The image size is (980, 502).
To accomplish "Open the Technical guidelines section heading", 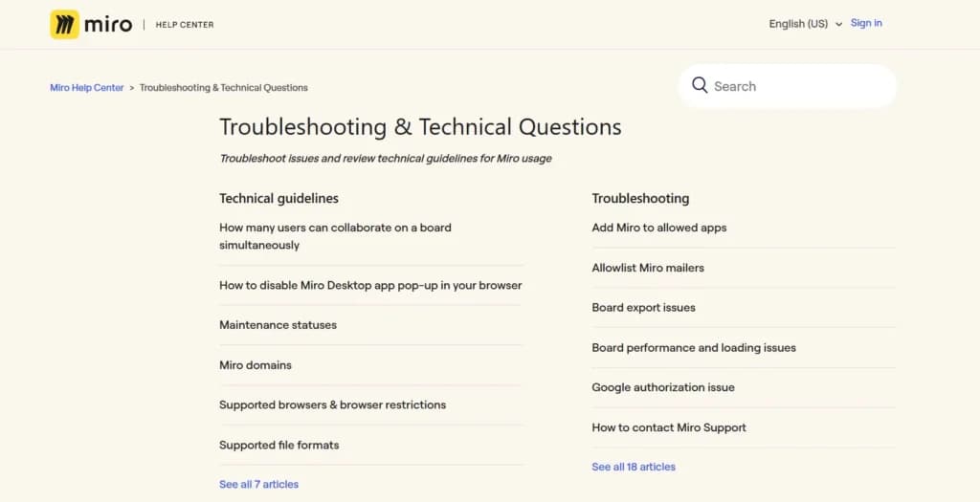I will click(x=278, y=199).
